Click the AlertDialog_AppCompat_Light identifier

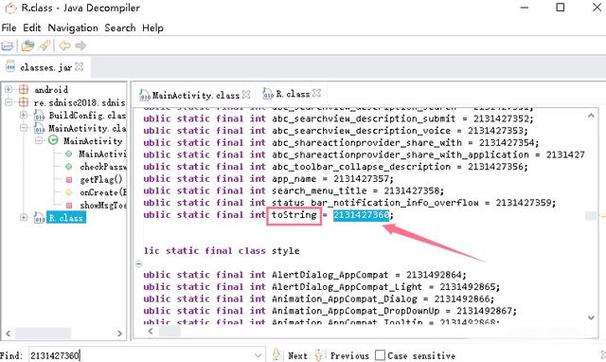tap(347, 287)
